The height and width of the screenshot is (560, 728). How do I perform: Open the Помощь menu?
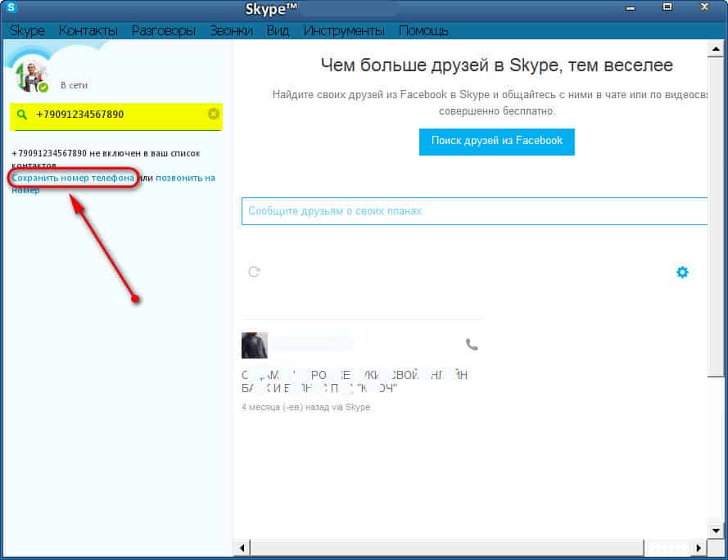[423, 30]
